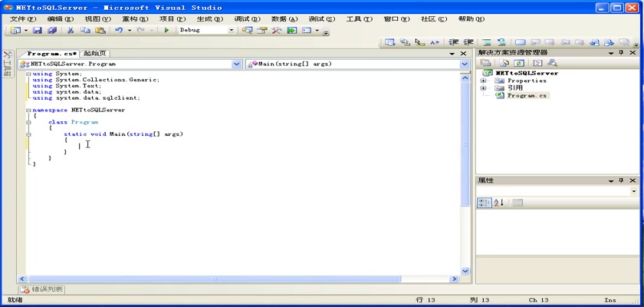644x307 pixels.
Task: Open the 重构 refactor menu
Action: 135,19
